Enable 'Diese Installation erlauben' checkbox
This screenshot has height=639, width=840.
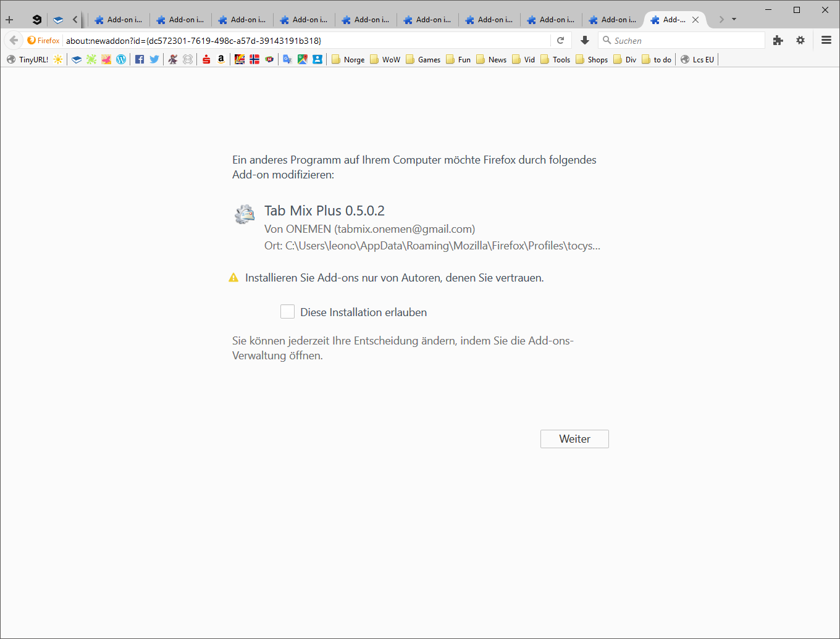[x=287, y=312]
